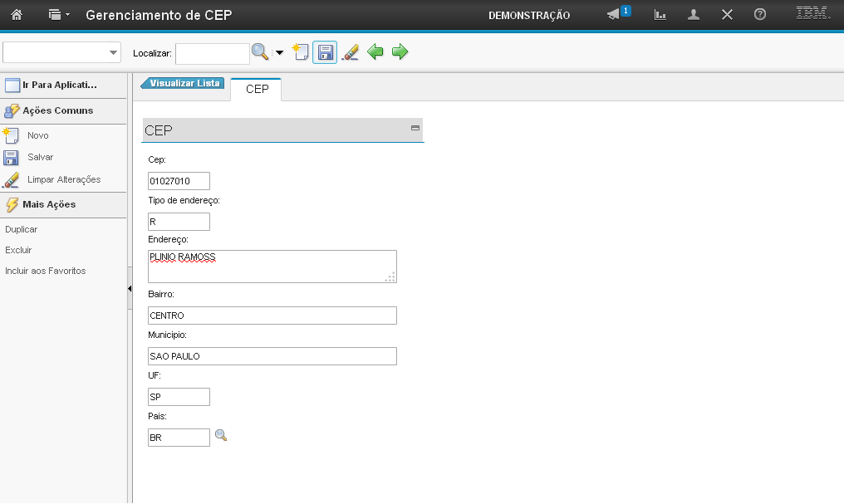Switch to the Visualizar Lista tab
The image size is (844, 504).
click(184, 83)
